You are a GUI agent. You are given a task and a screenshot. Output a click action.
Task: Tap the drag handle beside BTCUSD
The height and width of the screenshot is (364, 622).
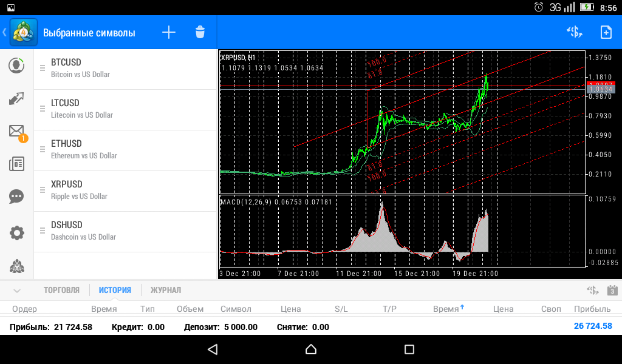[43, 68]
